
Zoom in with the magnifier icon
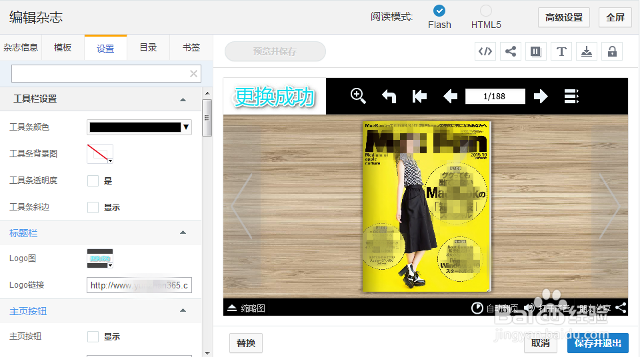(x=358, y=96)
